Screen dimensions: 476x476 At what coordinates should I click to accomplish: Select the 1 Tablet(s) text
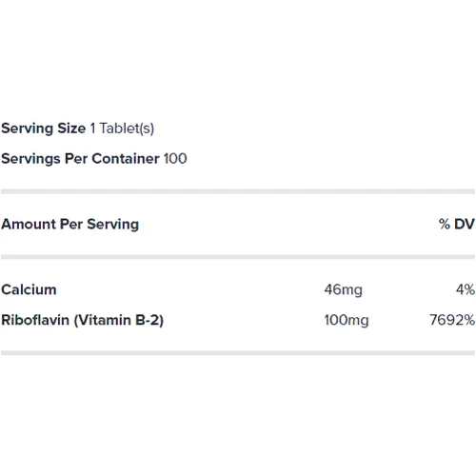122,129
